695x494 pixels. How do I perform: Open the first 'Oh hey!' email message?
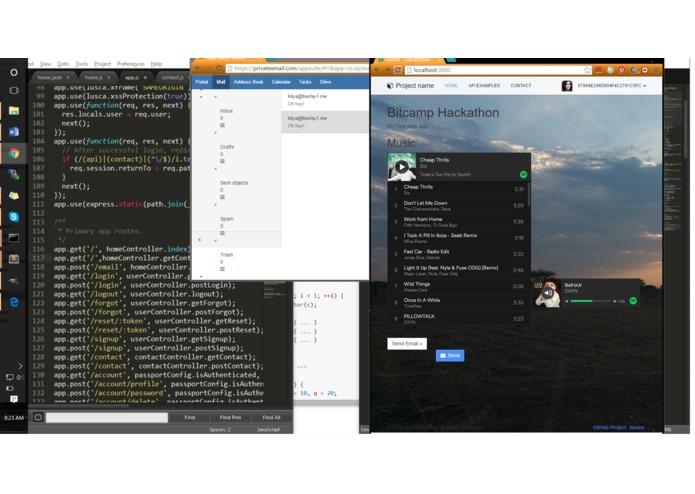(x=325, y=100)
